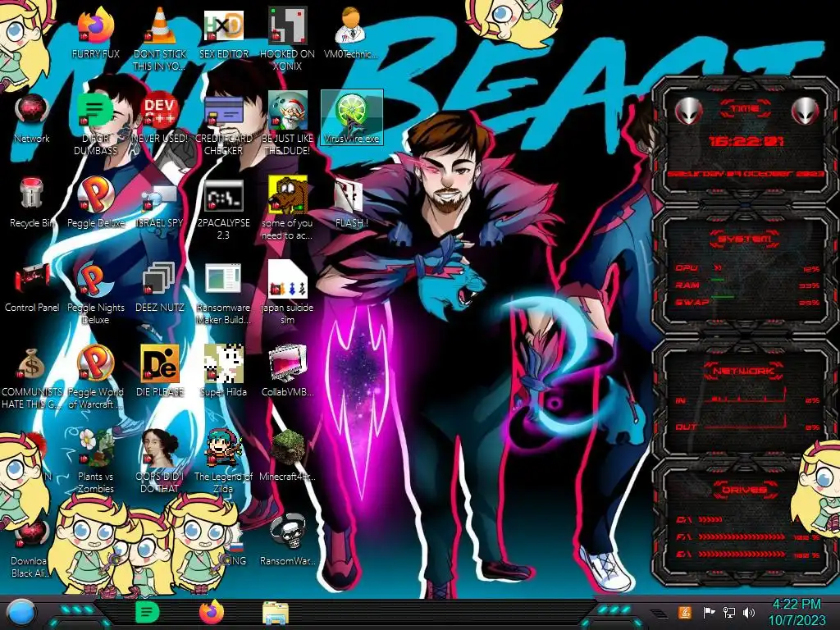Open the BE JUST LIKE THE DUDE! icon

click(x=287, y=112)
